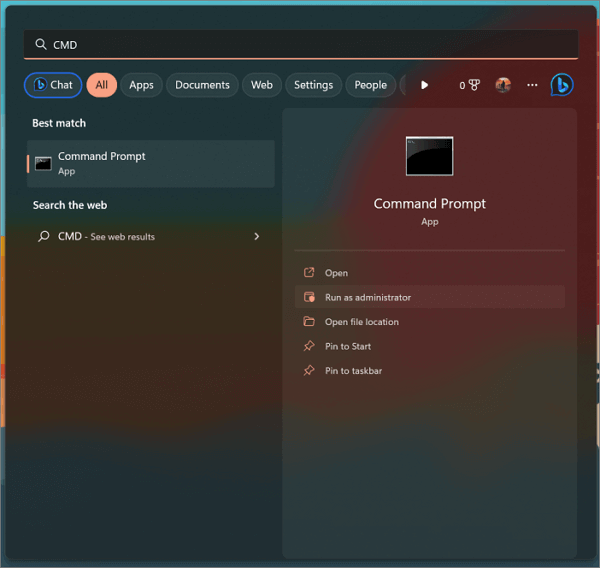Screen dimensions: 600x568
Task: Open the Bing Chat filter tab
Action: click(x=53, y=85)
